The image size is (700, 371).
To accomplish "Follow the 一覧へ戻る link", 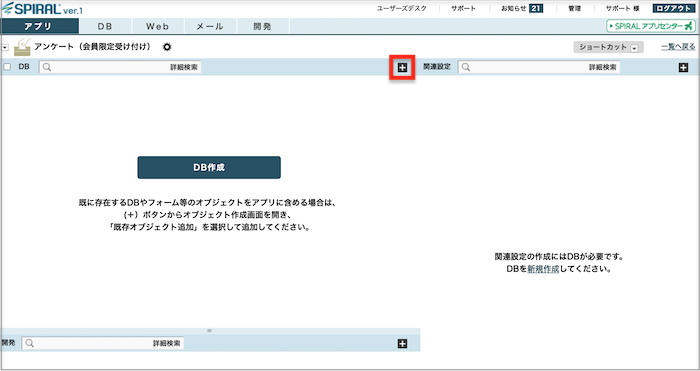I will click(x=678, y=47).
